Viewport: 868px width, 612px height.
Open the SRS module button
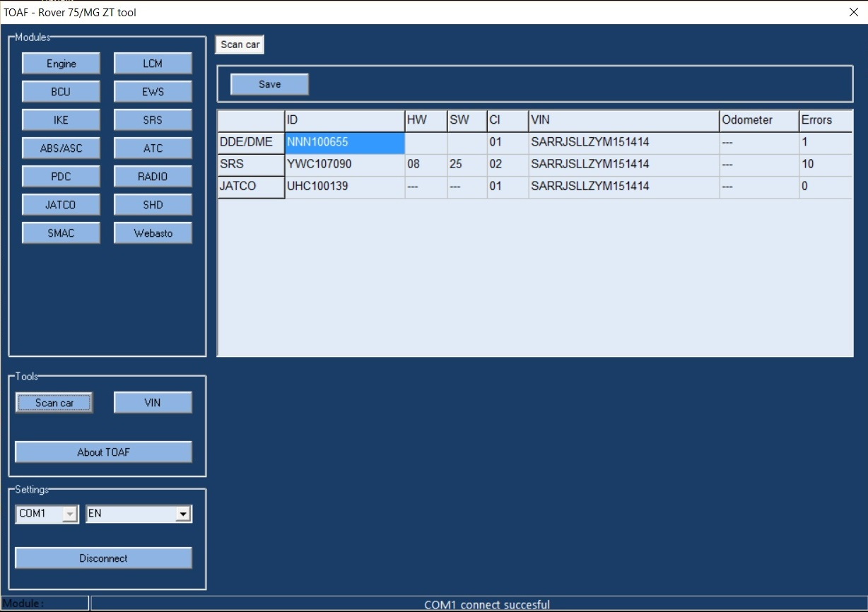(x=153, y=120)
